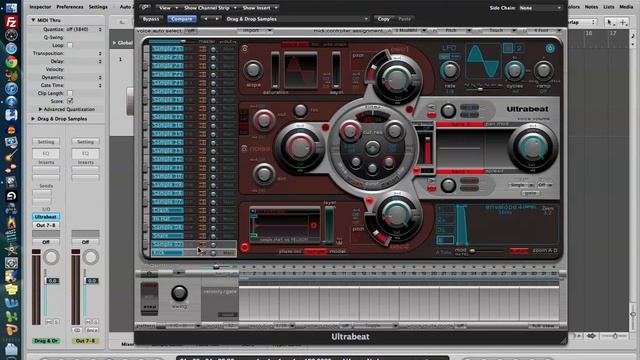Viewport: 640px width, 360px height.
Task: Collapse the MIDI Thru section
Action: click(x=33, y=20)
